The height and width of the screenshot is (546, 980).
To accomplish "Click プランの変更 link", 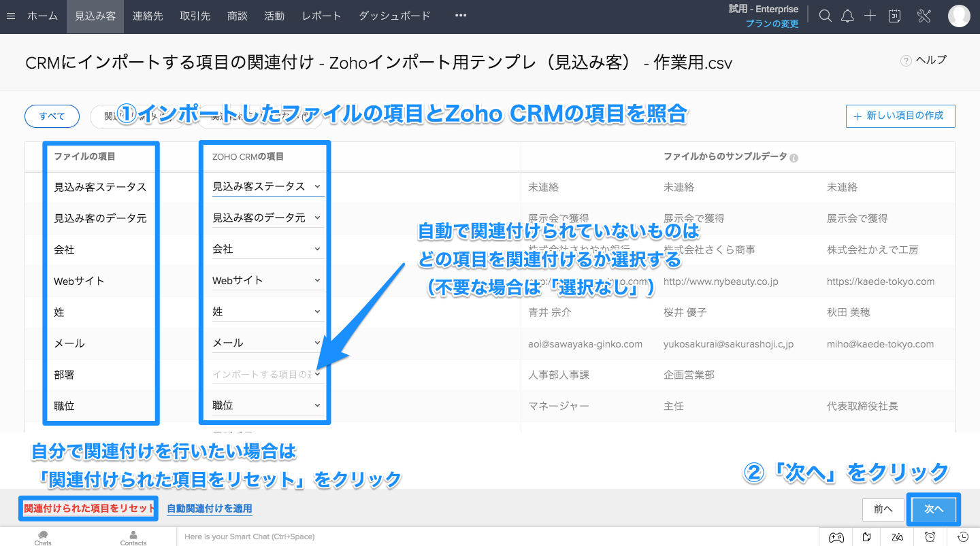I will click(772, 24).
